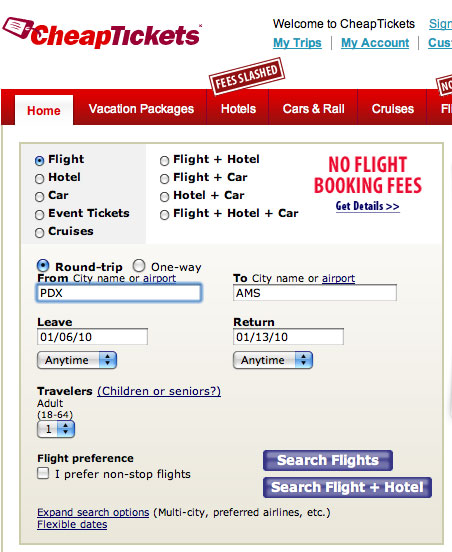Open the Return time Anytime dropdown
The image size is (452, 552).
tap(273, 360)
